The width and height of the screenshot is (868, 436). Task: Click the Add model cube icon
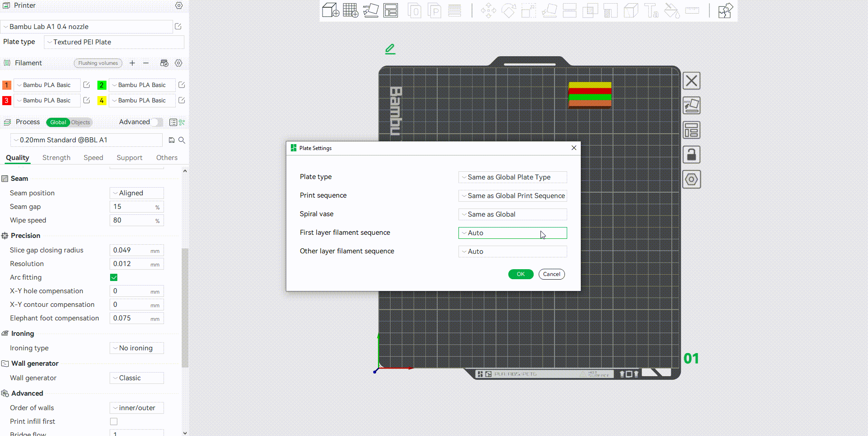pos(330,10)
